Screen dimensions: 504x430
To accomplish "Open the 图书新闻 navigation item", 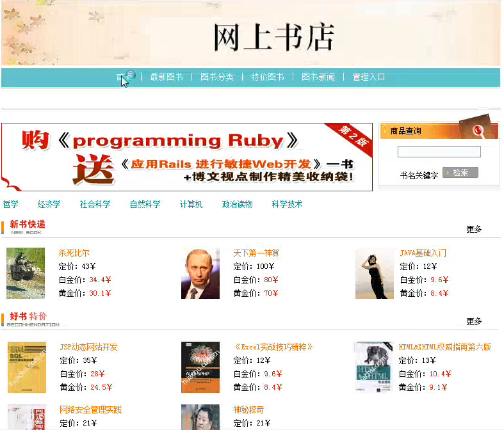I will [x=318, y=77].
